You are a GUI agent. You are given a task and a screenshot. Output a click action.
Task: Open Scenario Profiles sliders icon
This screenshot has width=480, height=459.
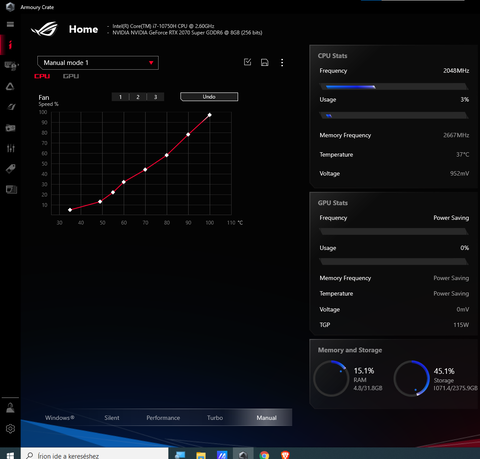11,148
